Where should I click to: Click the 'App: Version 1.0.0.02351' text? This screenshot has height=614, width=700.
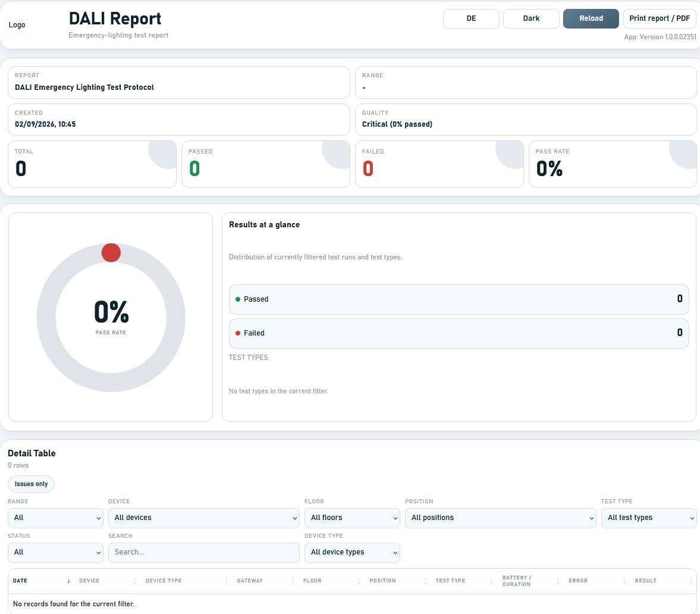660,37
